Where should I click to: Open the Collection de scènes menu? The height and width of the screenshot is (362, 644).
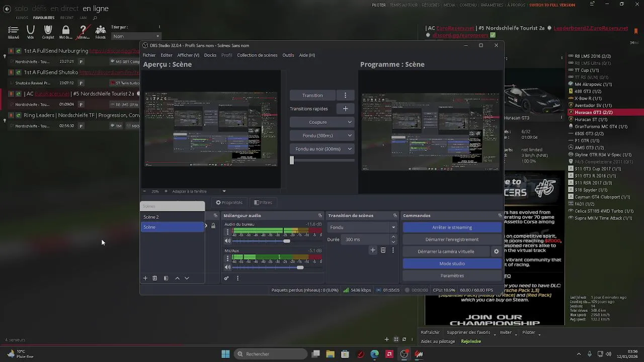(257, 55)
